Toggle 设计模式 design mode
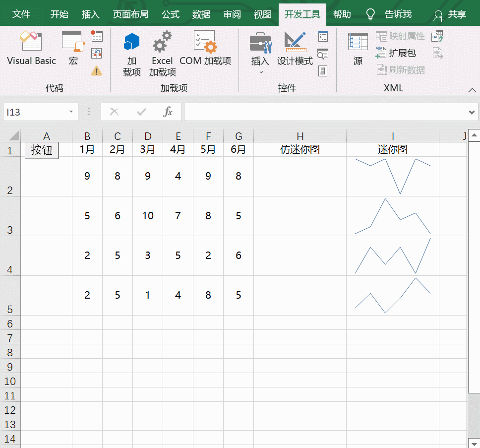This screenshot has height=448, width=480. click(x=295, y=48)
